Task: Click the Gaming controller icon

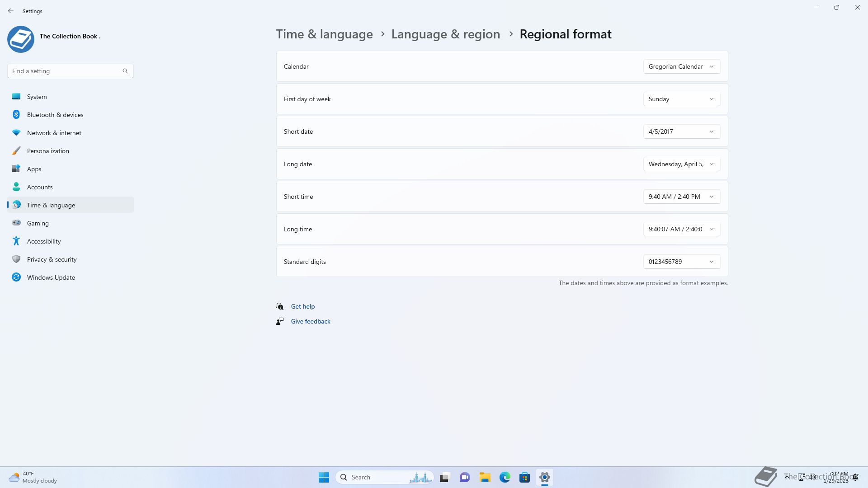Action: pos(16,223)
